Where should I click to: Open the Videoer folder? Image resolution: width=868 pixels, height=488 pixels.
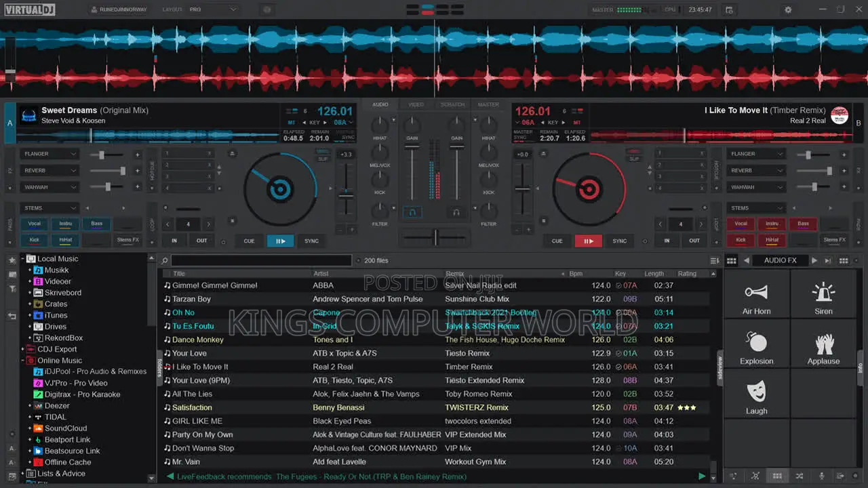click(58, 281)
